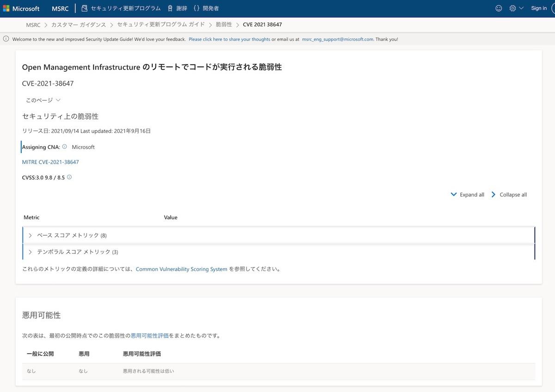Click Sign in
The width and height of the screenshot is (555, 392).
tap(539, 8)
